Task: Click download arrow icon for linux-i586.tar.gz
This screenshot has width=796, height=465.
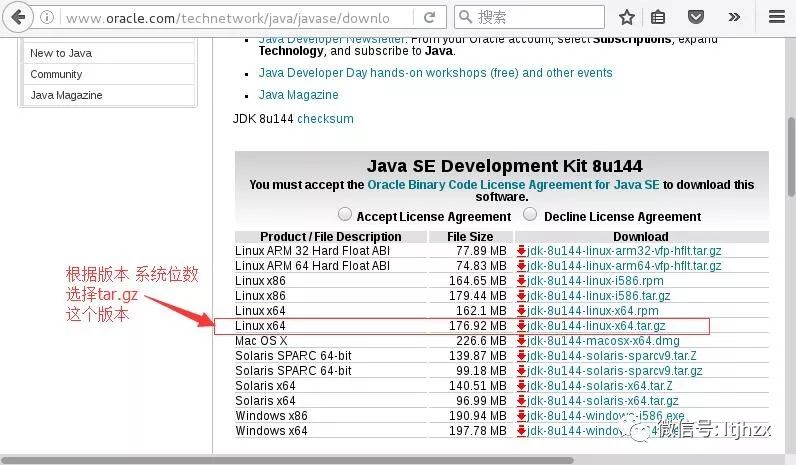Action: click(x=521, y=295)
